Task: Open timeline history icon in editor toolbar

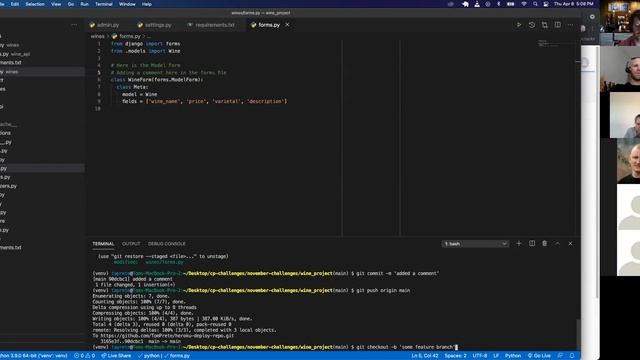Action: pos(531,25)
